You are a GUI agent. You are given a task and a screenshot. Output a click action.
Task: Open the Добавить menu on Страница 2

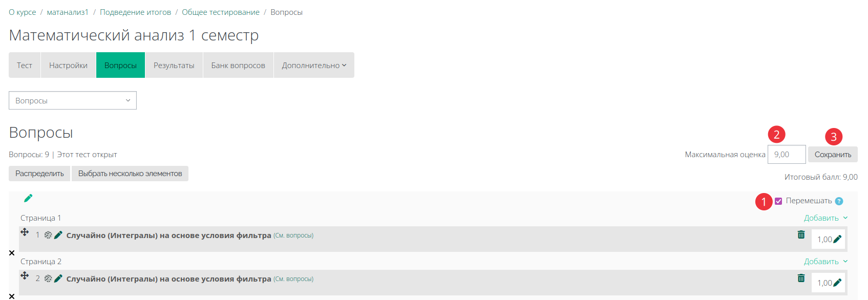coord(825,262)
